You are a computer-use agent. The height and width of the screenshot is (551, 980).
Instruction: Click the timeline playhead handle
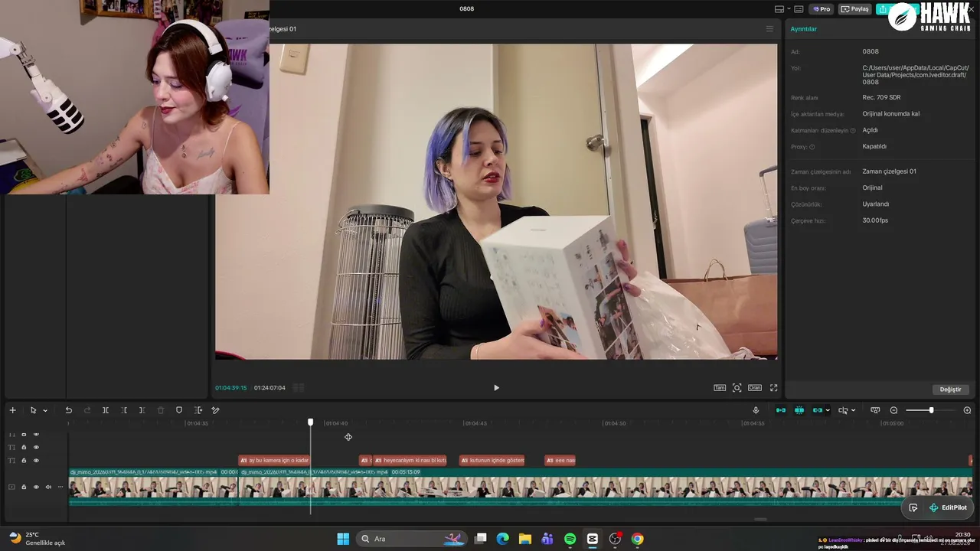tap(310, 422)
